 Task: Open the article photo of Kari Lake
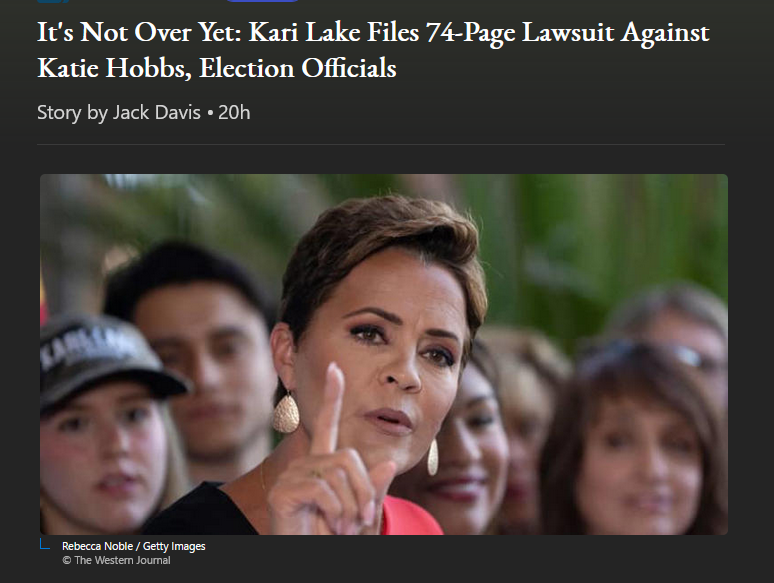(x=384, y=354)
